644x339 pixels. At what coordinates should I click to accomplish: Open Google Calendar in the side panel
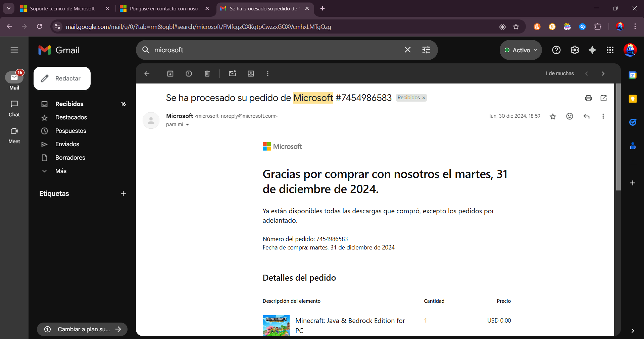633,75
